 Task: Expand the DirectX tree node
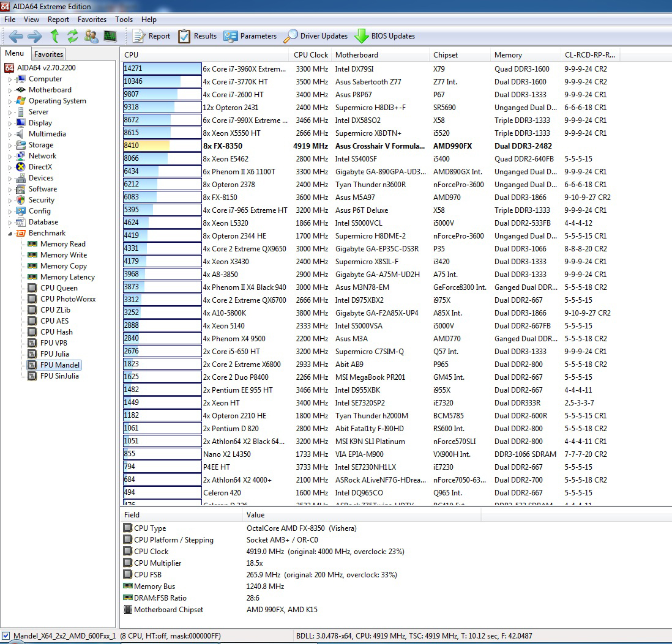click(x=9, y=168)
